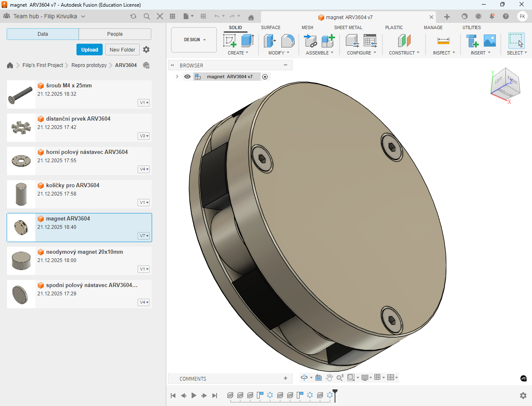Activate the magnet ARV3604 v7 component radio button

pos(265,77)
